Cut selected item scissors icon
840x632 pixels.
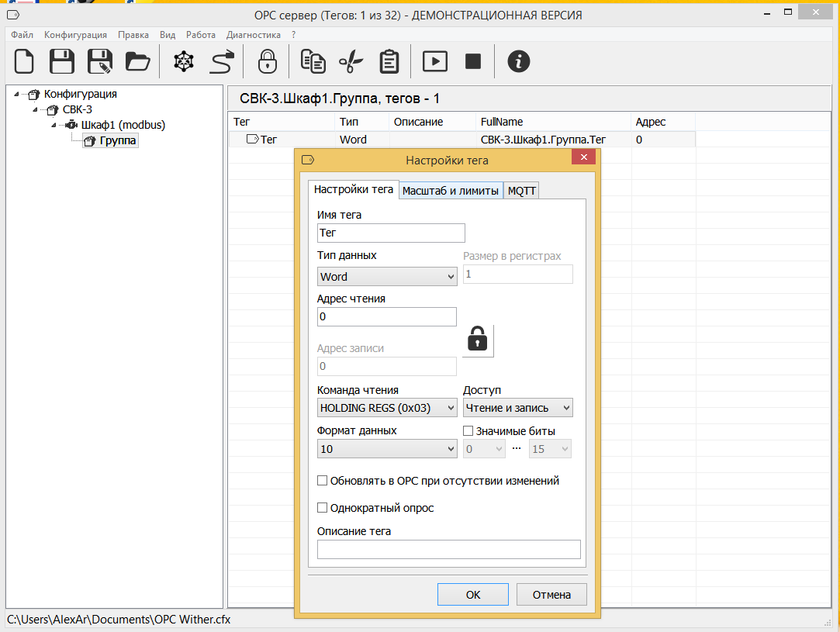pos(351,61)
